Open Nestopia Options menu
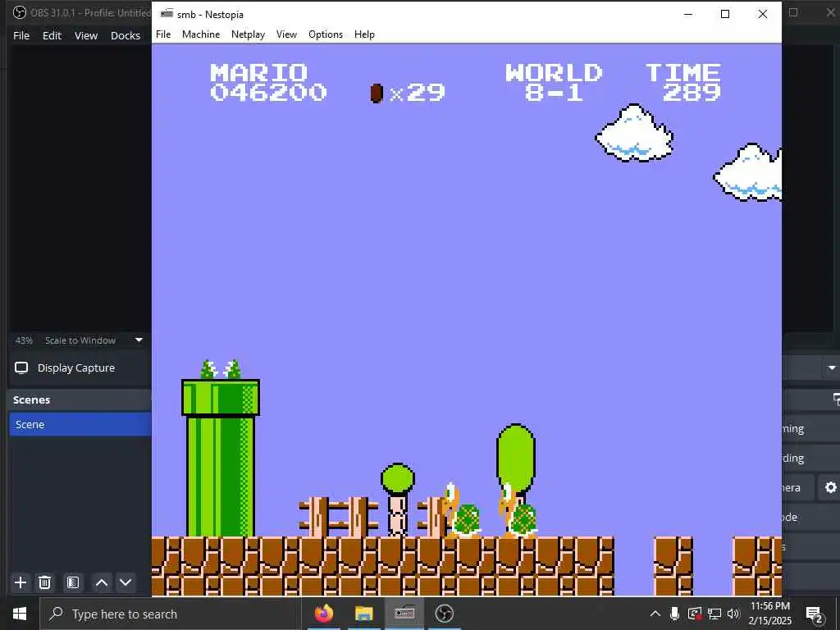Viewport: 840px width, 630px height. 326,34
